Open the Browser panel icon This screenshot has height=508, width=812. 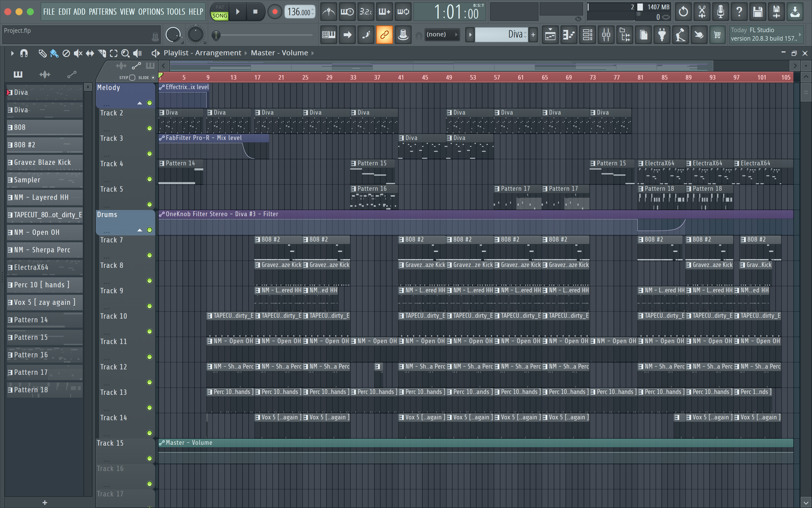625,35
